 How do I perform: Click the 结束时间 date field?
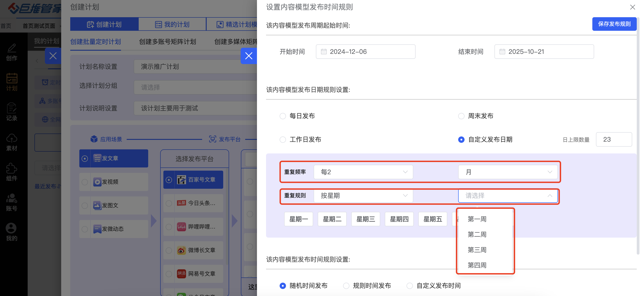point(544,52)
